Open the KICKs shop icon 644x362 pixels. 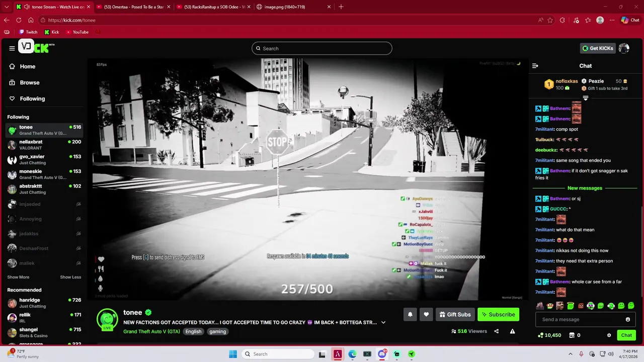point(572,335)
